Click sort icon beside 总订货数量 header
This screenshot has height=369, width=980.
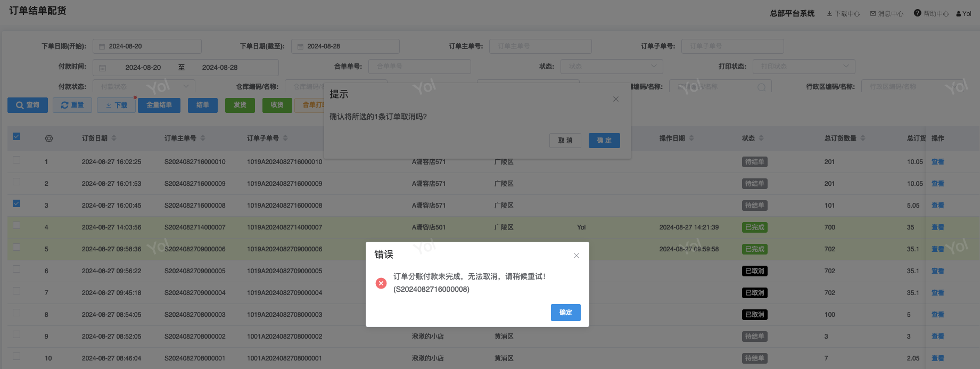click(x=863, y=138)
